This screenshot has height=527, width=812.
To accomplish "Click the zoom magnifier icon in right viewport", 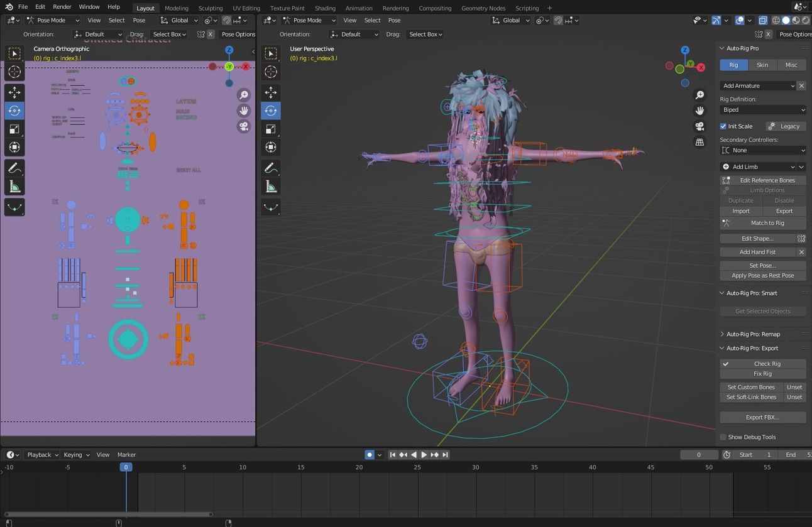I will pyautogui.click(x=700, y=95).
